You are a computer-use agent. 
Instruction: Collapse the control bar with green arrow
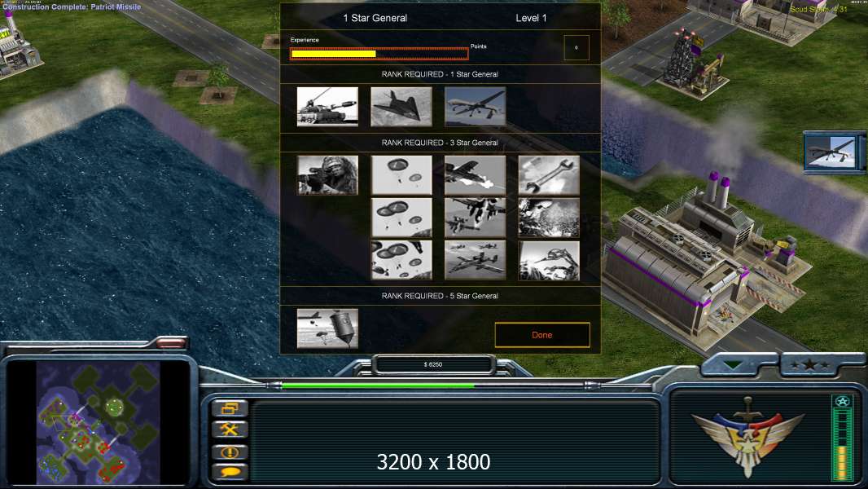click(734, 365)
